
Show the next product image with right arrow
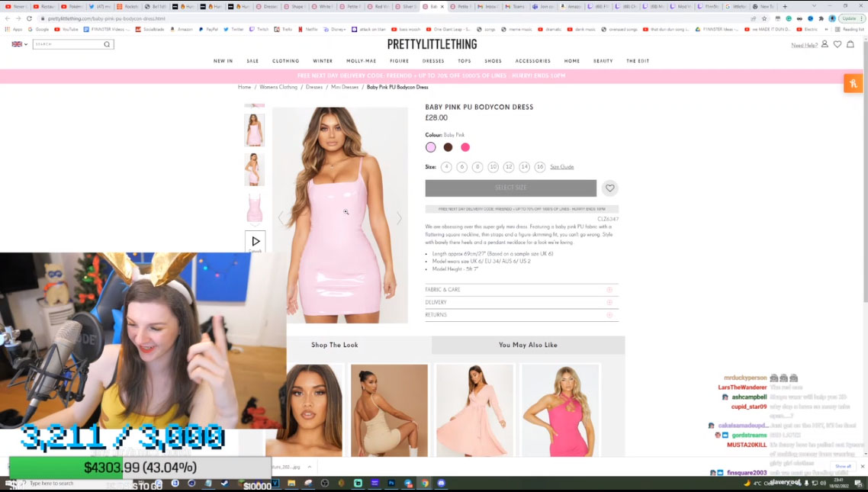(x=399, y=218)
